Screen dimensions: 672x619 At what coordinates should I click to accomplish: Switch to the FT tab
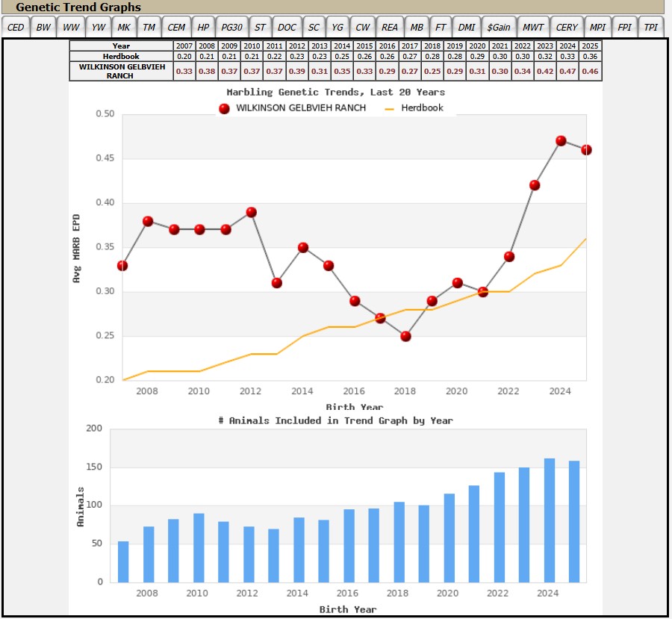pos(441,27)
